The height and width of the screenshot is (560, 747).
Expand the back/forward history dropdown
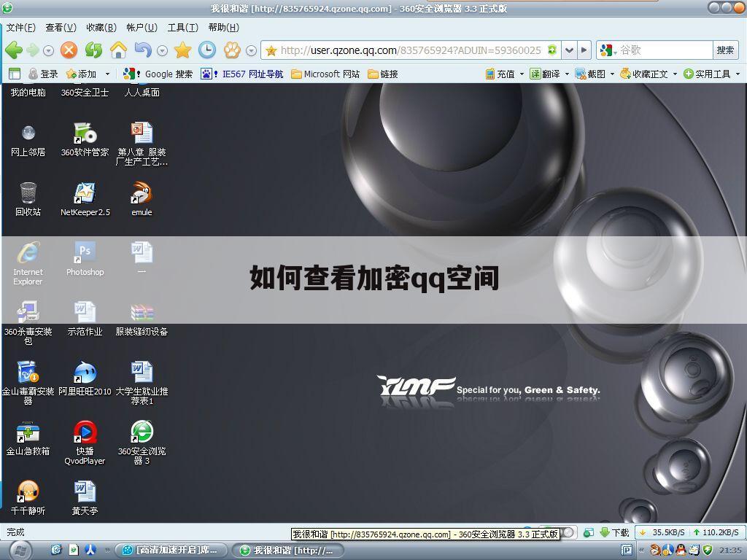point(48,50)
